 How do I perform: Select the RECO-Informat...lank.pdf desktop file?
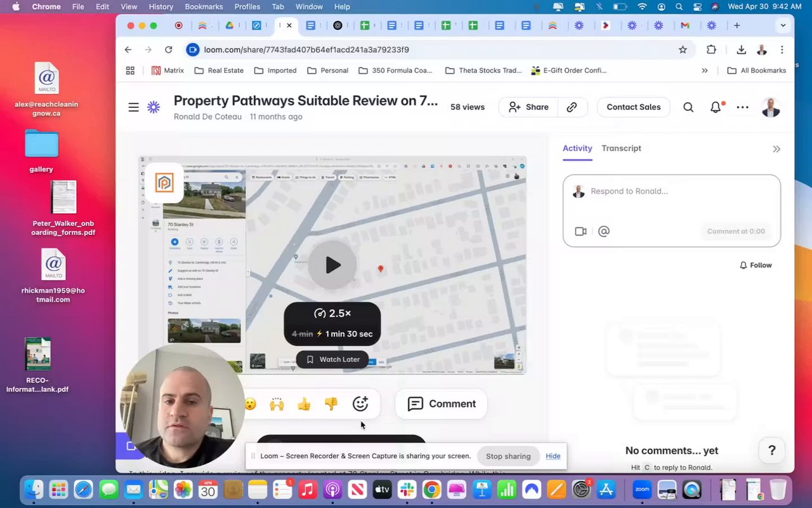pos(38,365)
